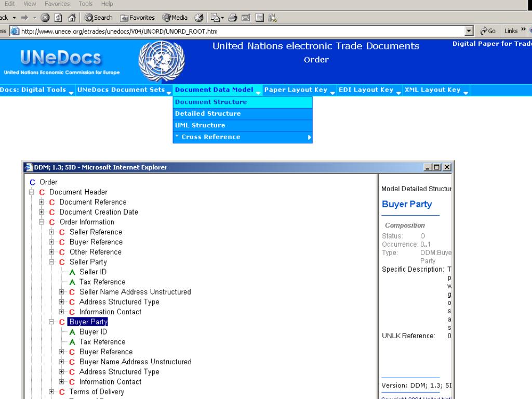Select the highlighted Buyer Party item
This screenshot has height=399, width=532.
88,322
